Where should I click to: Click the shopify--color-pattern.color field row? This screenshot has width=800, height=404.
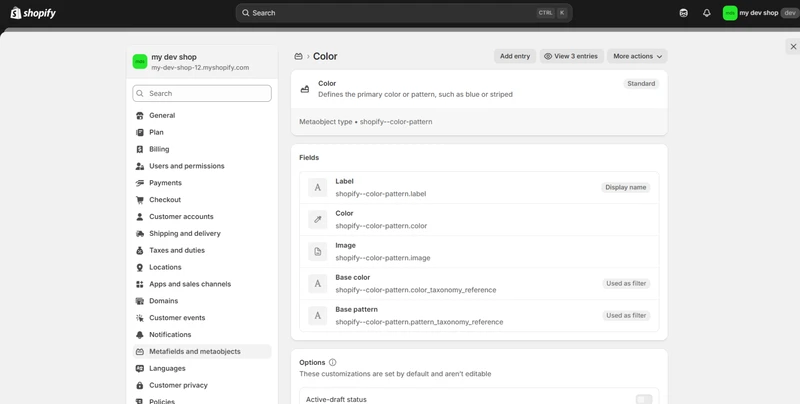pyautogui.click(x=479, y=220)
